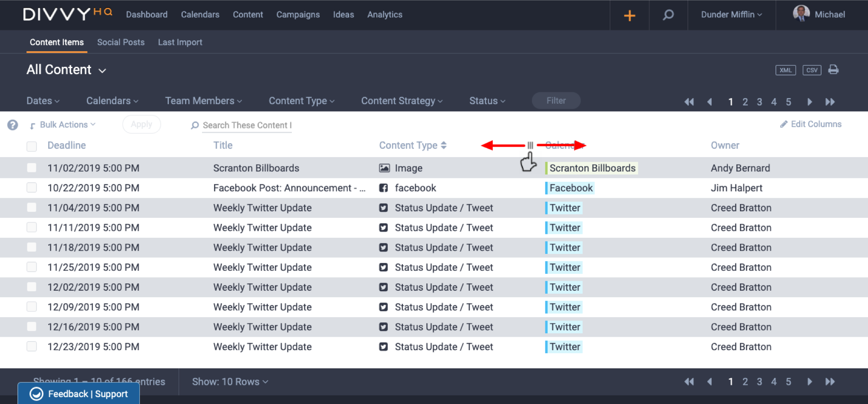Click the Facebook icon on the announcement post
The height and width of the screenshot is (404, 868).
[383, 188]
